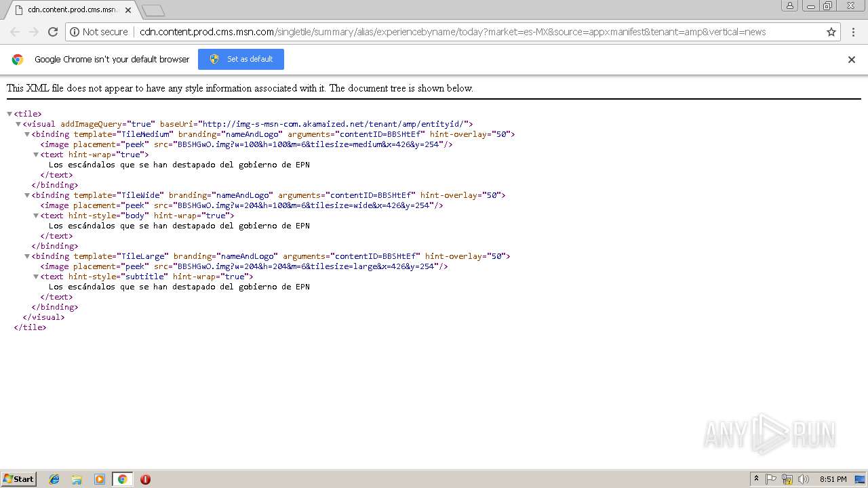
Task: Click the XML no style information message
Action: click(240, 88)
